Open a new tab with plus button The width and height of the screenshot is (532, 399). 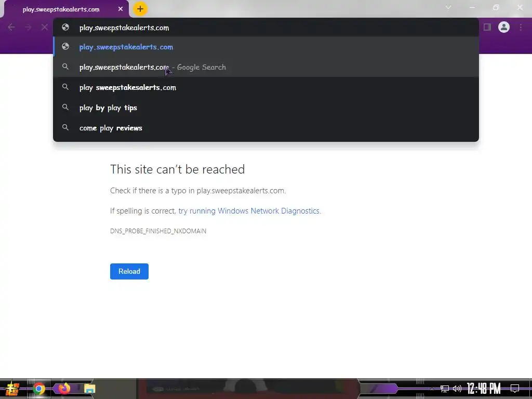click(x=140, y=9)
